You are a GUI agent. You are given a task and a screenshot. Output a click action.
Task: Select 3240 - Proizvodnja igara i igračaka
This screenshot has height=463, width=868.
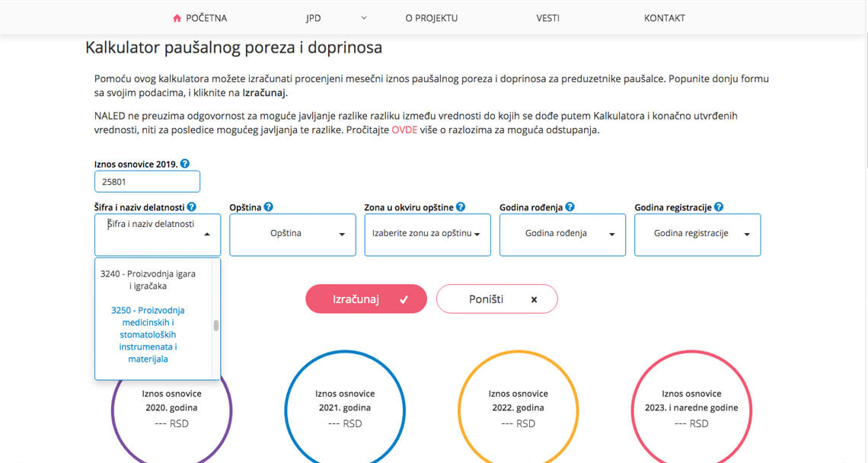(x=148, y=279)
